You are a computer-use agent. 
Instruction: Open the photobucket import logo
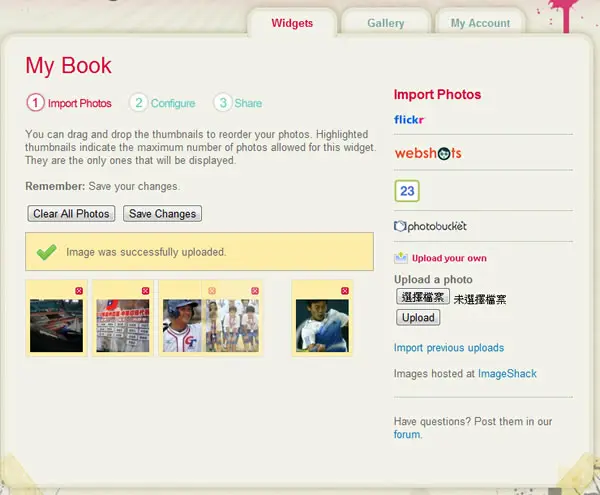pos(430,226)
